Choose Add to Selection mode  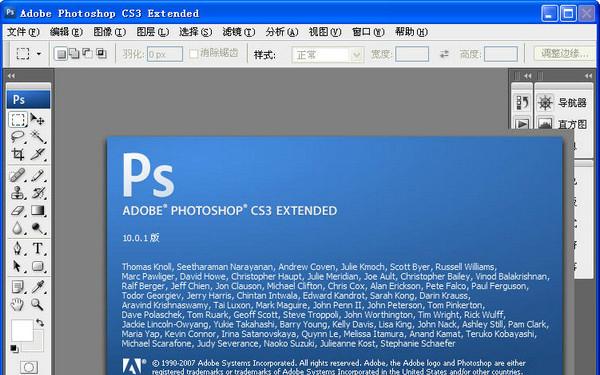74,54
